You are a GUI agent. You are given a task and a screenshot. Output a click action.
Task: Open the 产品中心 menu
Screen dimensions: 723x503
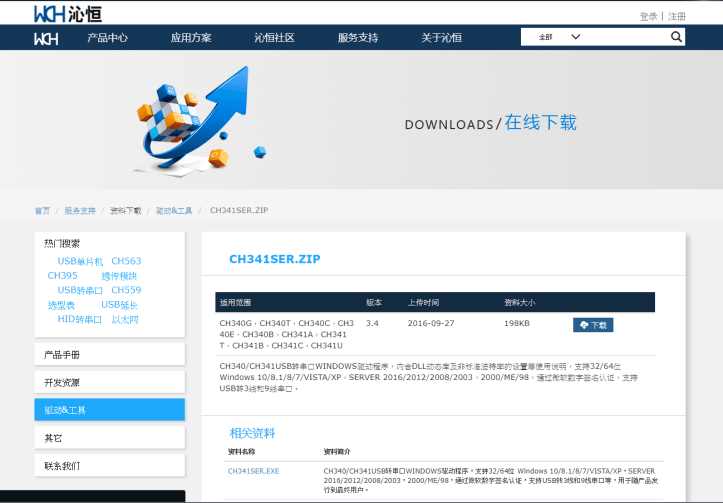point(107,38)
